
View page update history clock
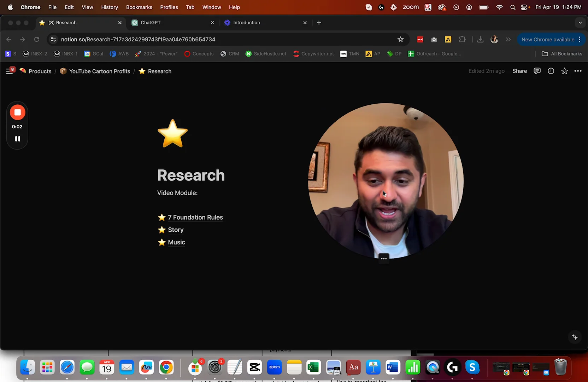click(x=551, y=71)
